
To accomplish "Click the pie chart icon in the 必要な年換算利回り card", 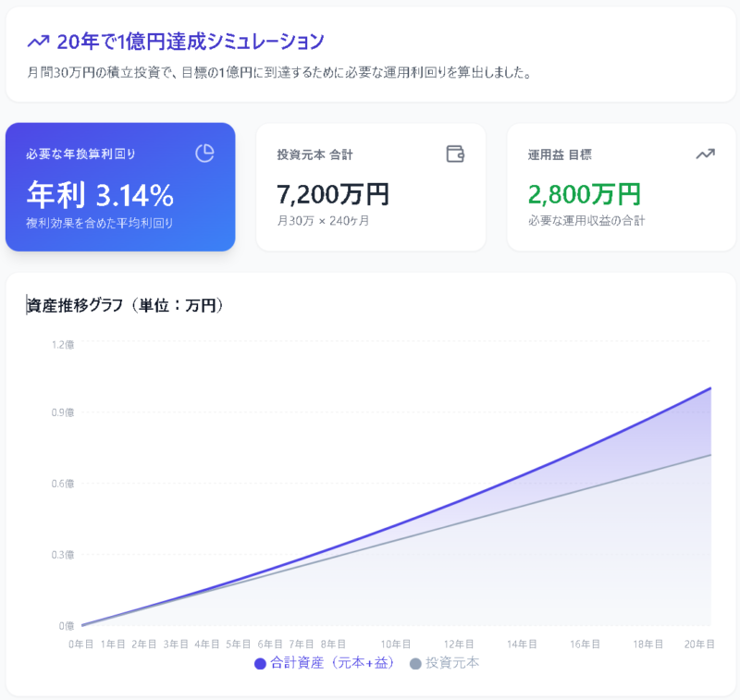I will 205,154.
